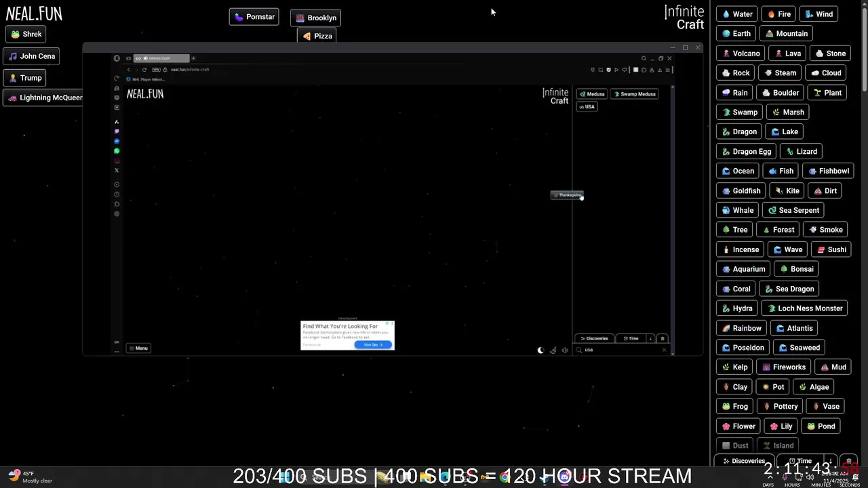Select the Pottery element
The width and height of the screenshot is (868, 488).
tap(780, 407)
